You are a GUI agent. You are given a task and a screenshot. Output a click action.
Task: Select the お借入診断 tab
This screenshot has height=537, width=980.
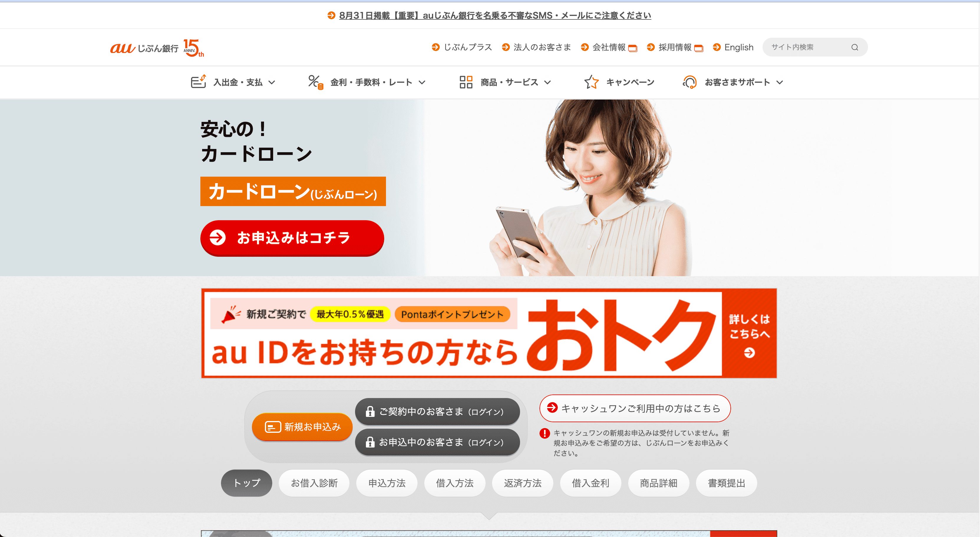coord(314,483)
